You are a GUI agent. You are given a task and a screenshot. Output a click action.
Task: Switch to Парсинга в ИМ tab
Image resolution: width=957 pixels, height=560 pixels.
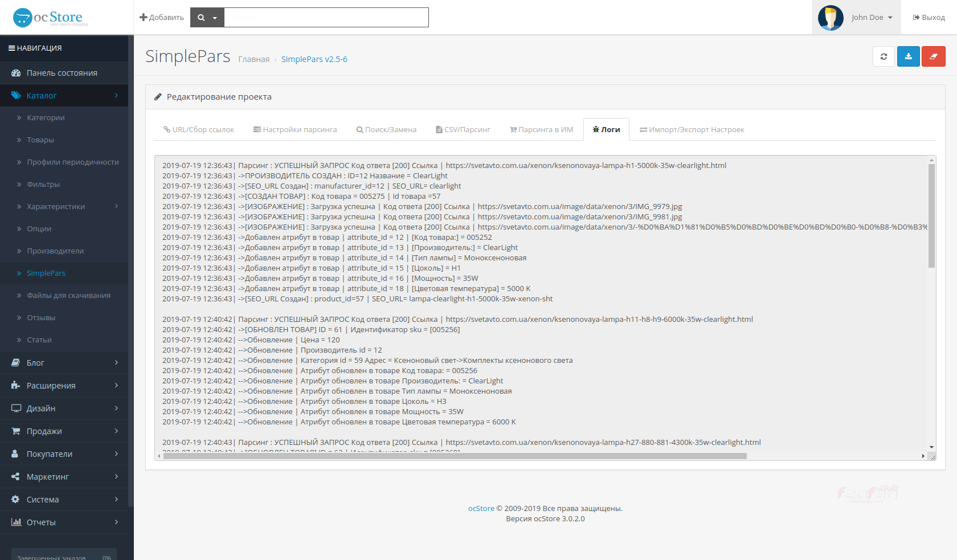tap(541, 129)
